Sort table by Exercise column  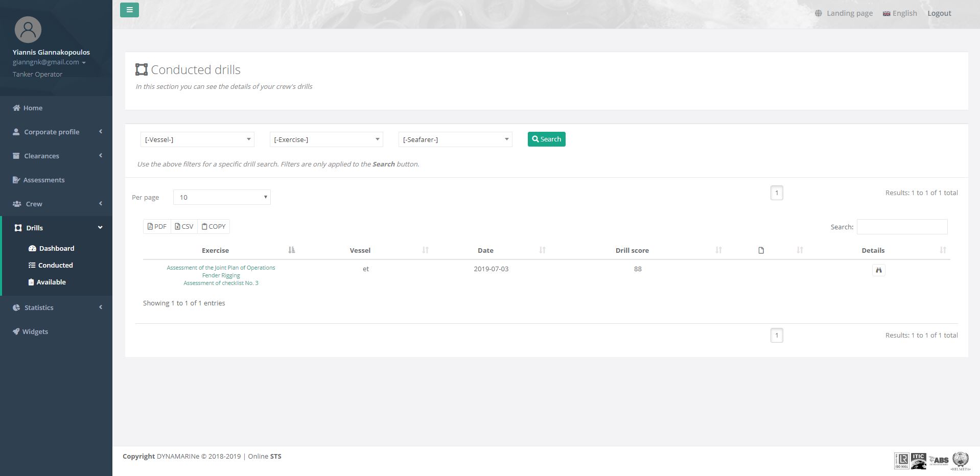click(x=215, y=250)
